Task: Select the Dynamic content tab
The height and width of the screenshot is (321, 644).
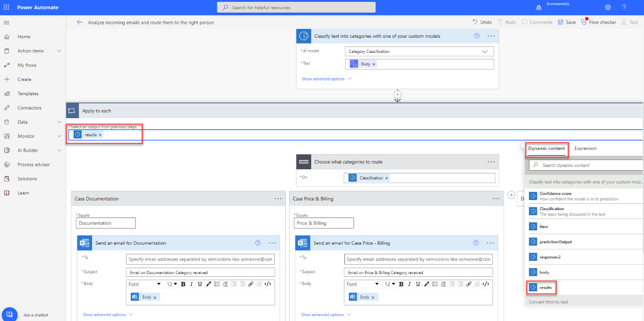Action: pyautogui.click(x=547, y=149)
